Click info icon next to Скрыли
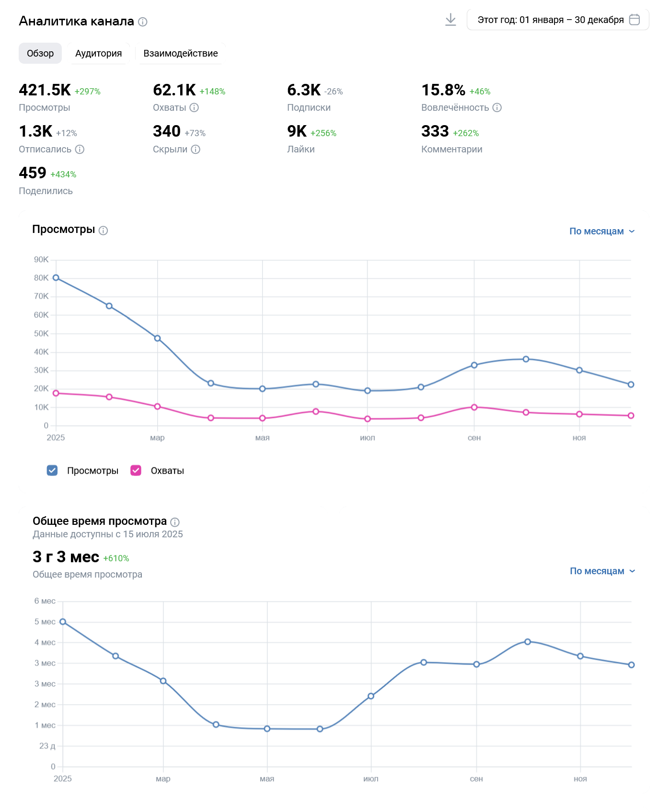This screenshot has width=658, height=812. pyautogui.click(x=196, y=149)
